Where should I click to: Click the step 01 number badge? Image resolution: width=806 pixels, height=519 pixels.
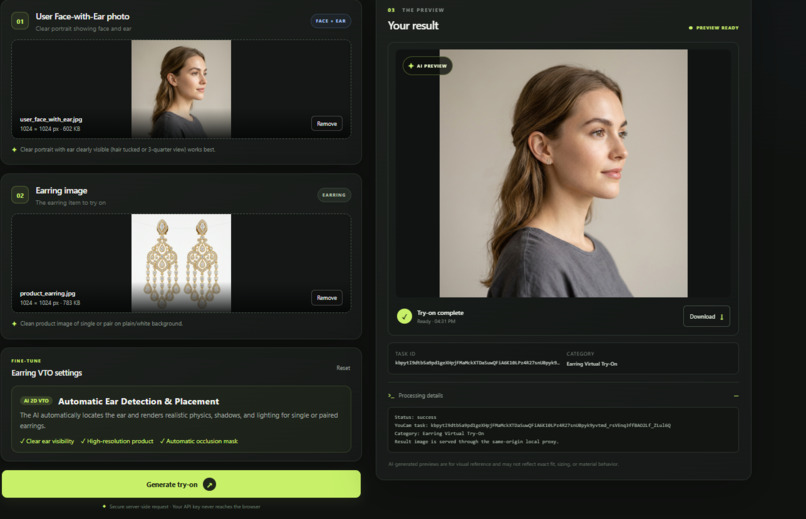point(20,22)
